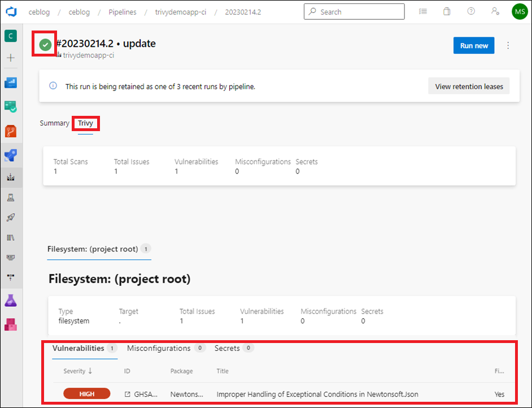Open User settings icon in header

coord(495,11)
